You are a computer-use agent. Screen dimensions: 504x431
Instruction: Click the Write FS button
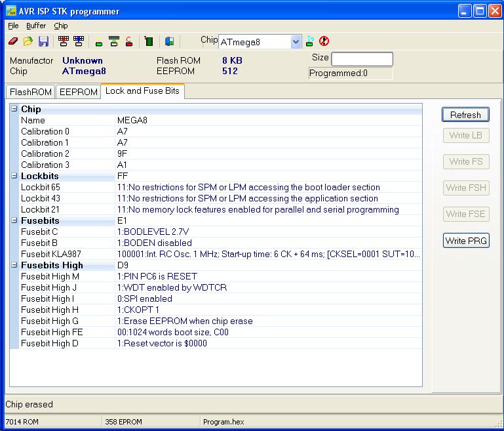pyautogui.click(x=466, y=161)
